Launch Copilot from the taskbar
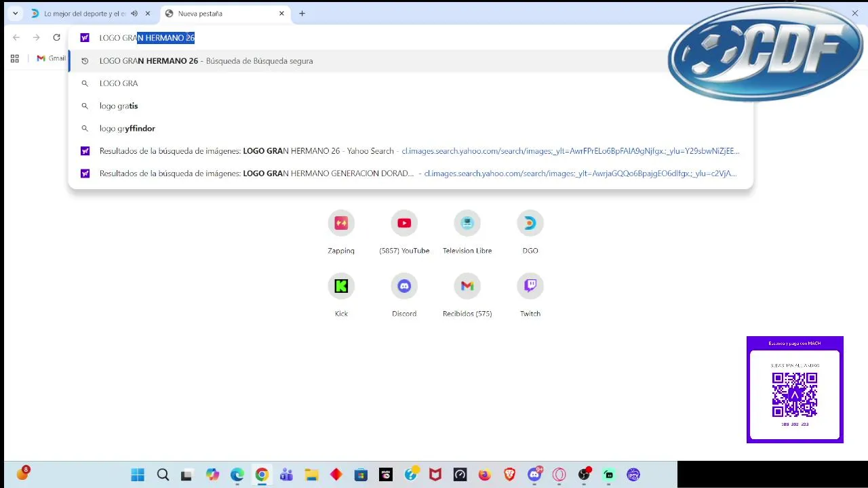Screen dimensions: 868x488 (x=213, y=474)
